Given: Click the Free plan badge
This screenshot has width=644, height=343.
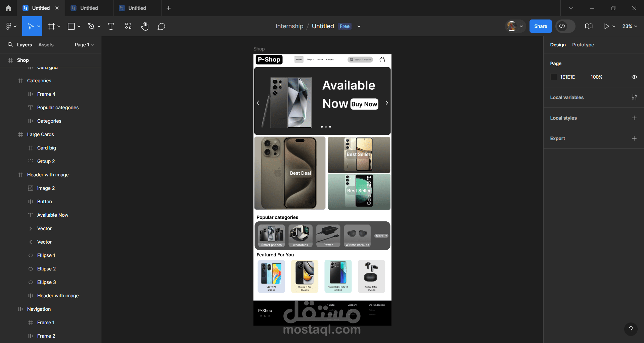Looking at the screenshot, I should [x=344, y=26].
